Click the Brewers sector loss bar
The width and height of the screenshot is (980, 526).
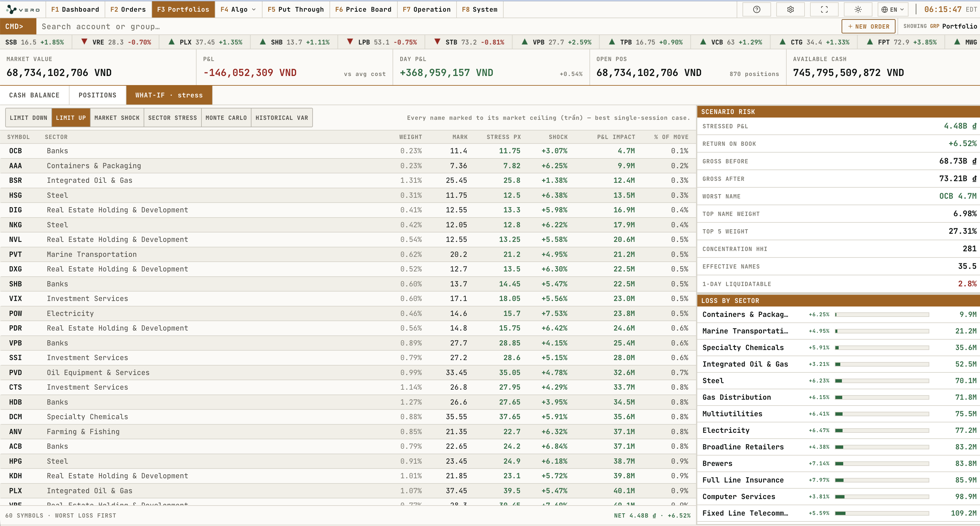point(882,463)
